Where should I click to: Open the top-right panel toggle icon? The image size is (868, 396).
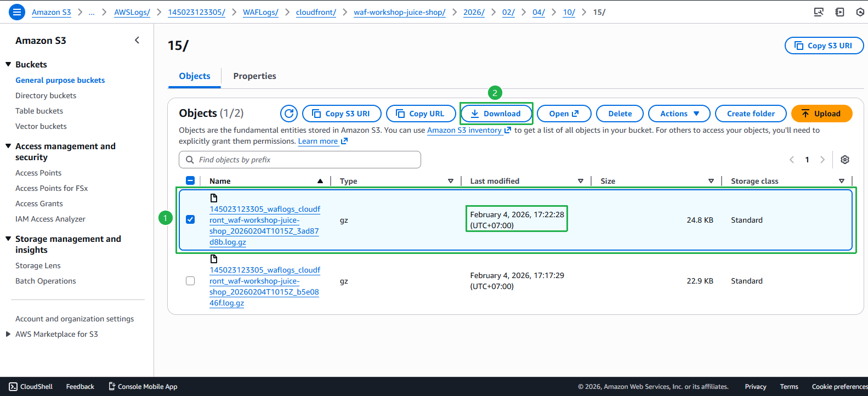[x=839, y=12]
